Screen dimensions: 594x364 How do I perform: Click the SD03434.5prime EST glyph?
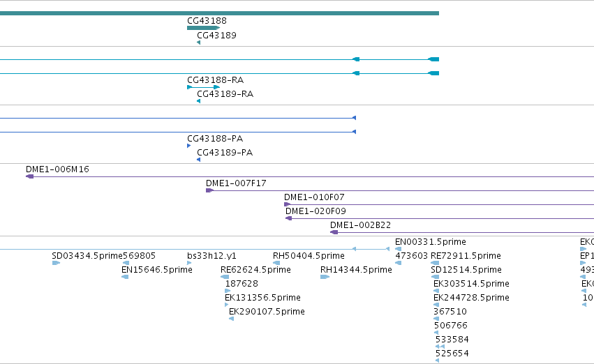pos(56,263)
